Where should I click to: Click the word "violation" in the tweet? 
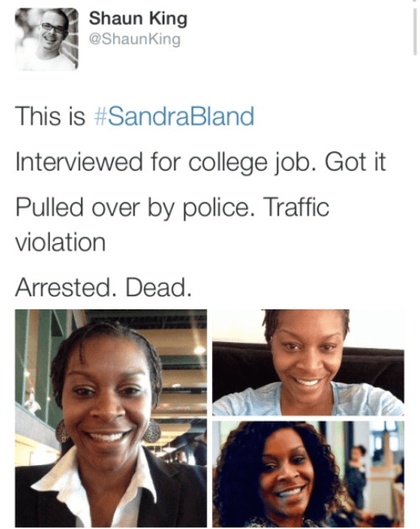click(60, 242)
